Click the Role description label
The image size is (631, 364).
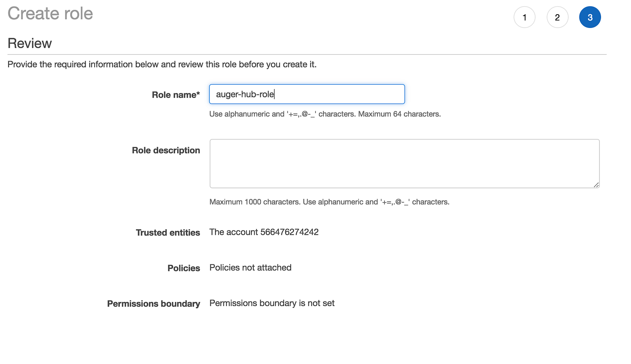tap(166, 150)
